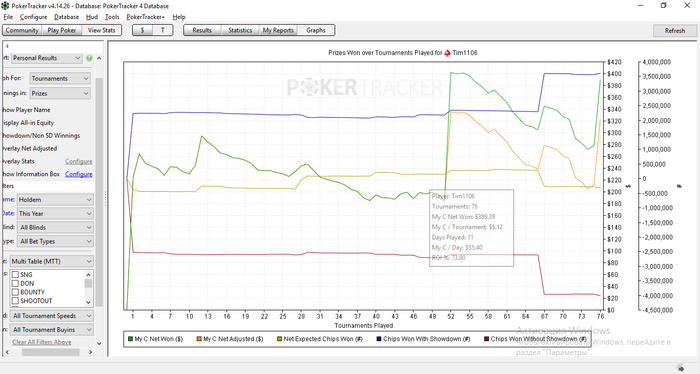Click the Tournaments: 76 info box line
Viewport: 700px width, 374px height.
click(x=455, y=206)
